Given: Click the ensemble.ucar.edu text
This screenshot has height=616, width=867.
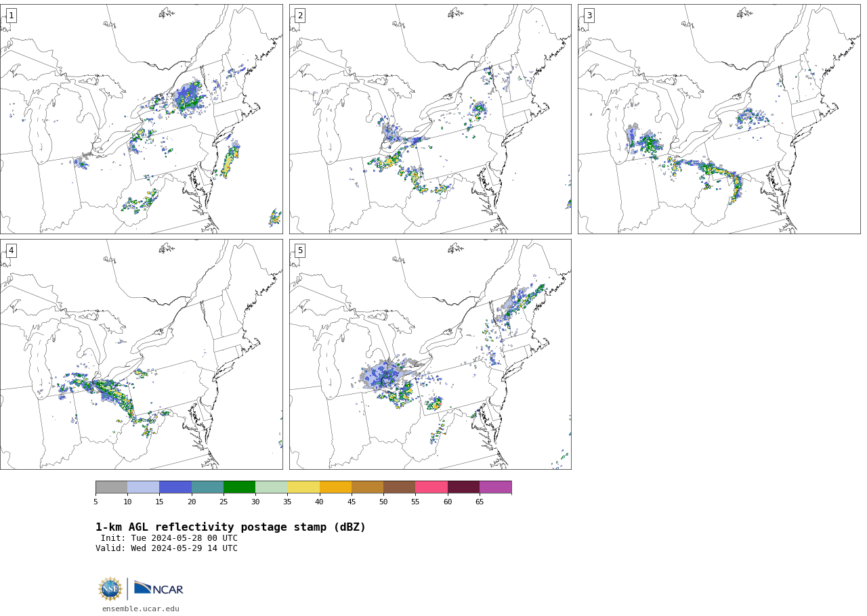Looking at the screenshot, I should 141,609.
